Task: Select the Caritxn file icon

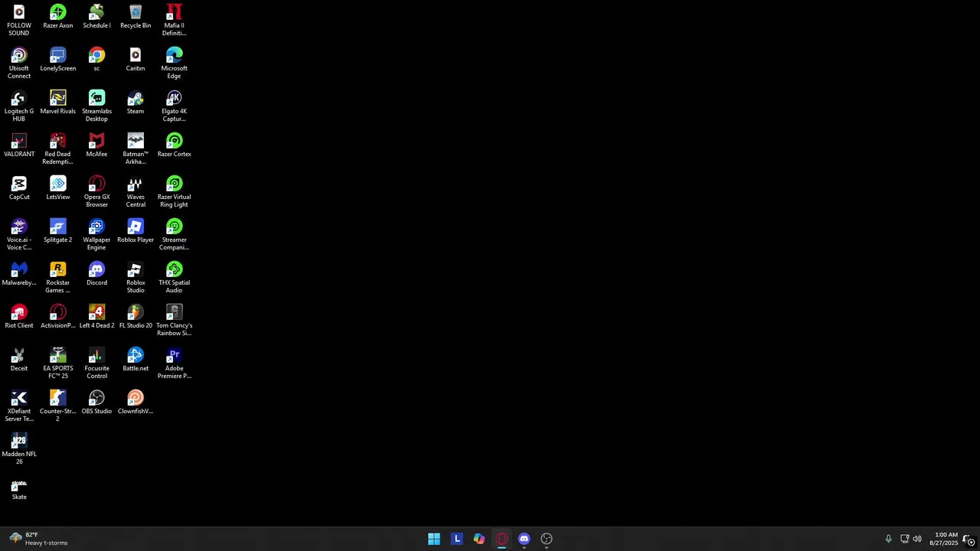Action: click(136, 60)
